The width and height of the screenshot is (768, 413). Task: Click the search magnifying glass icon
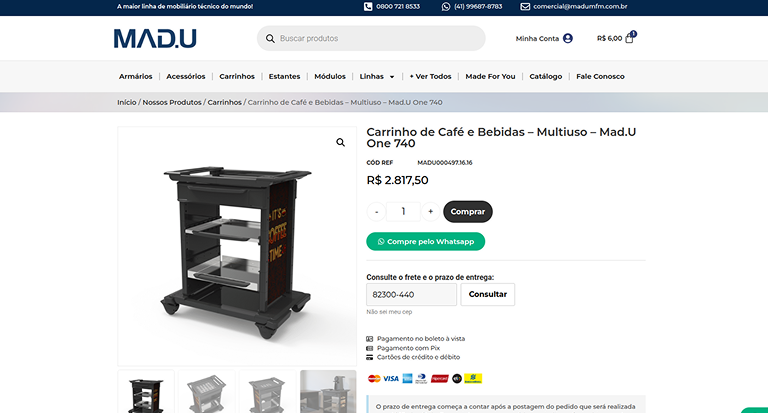point(270,38)
